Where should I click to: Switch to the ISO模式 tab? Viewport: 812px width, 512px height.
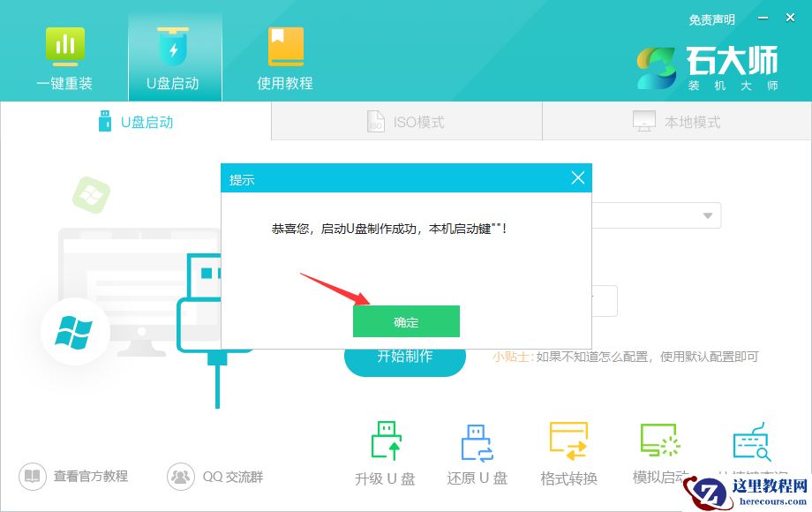(x=406, y=121)
